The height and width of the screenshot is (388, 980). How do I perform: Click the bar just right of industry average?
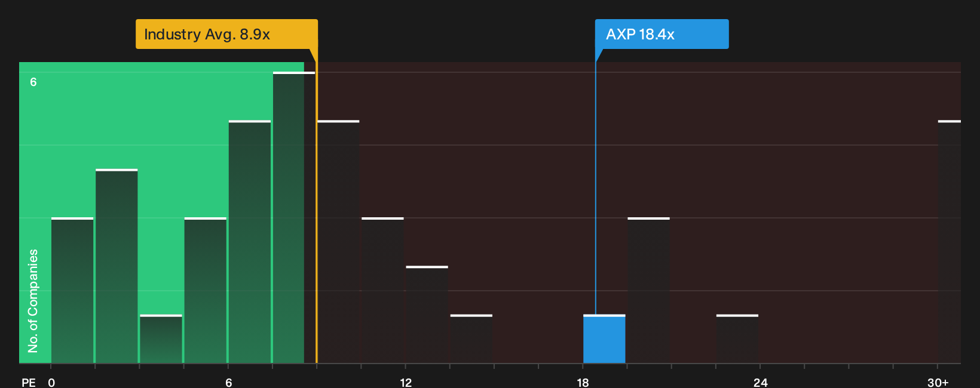click(x=338, y=242)
